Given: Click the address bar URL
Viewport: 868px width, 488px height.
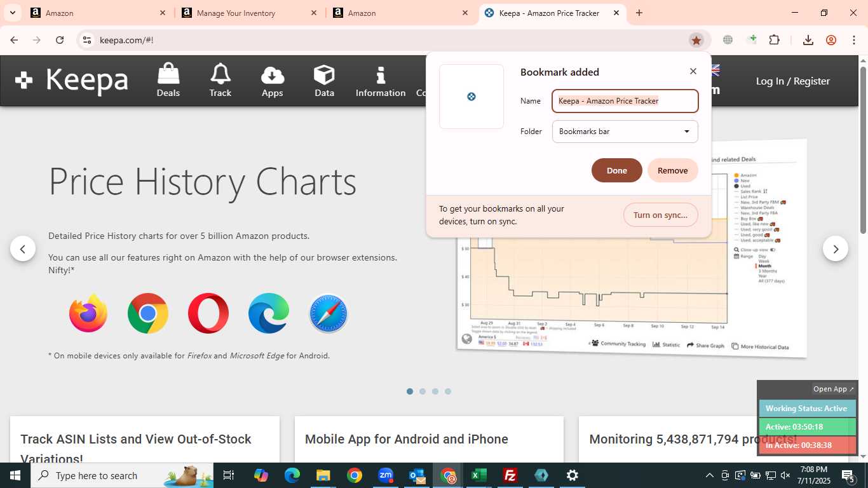Looking at the screenshot, I should (x=126, y=40).
